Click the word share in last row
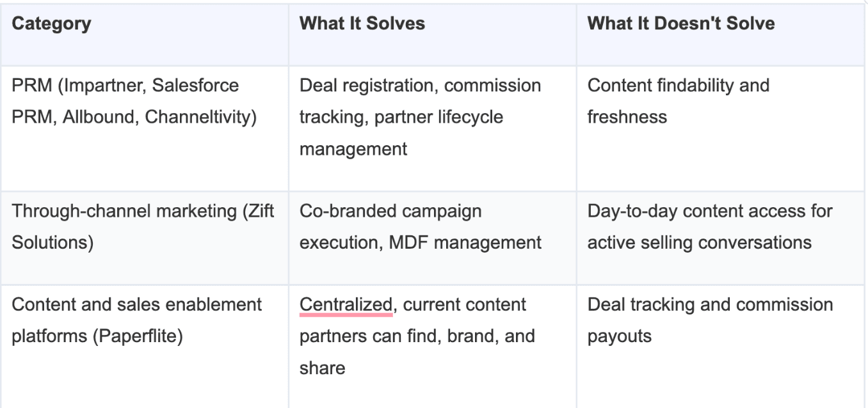The height and width of the screenshot is (408, 868). (322, 368)
